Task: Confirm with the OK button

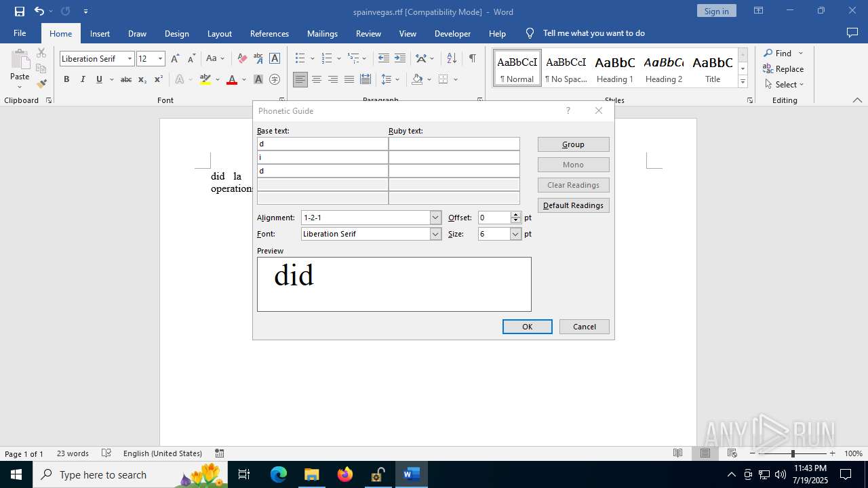Action: pyautogui.click(x=527, y=327)
